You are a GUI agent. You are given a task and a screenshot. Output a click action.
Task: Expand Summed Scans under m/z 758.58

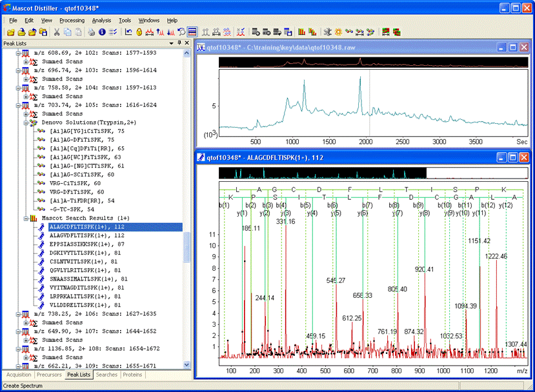(26, 97)
